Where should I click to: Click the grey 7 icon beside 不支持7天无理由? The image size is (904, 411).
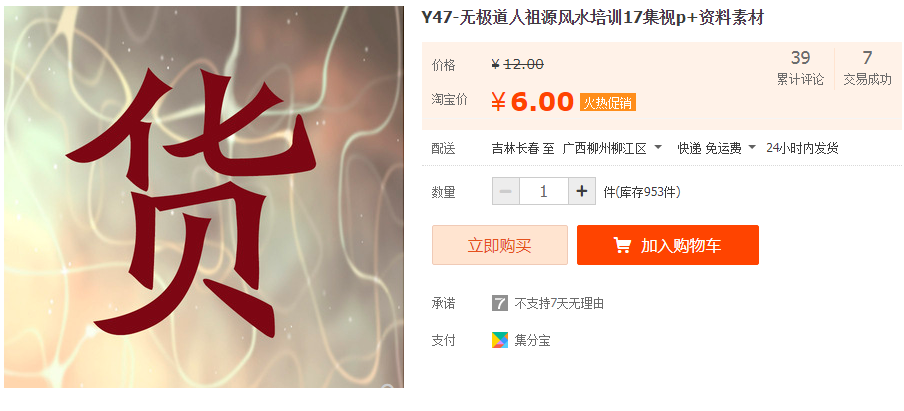point(500,303)
